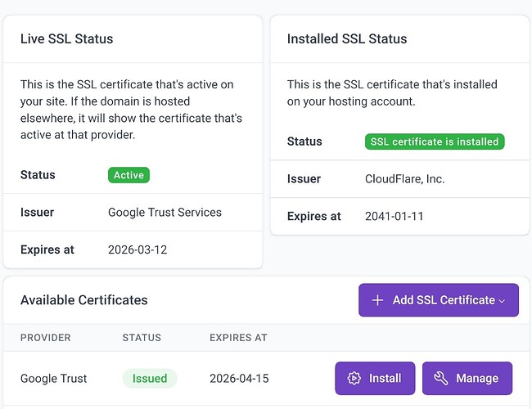Click the EXPIRES AT column header

point(238,337)
